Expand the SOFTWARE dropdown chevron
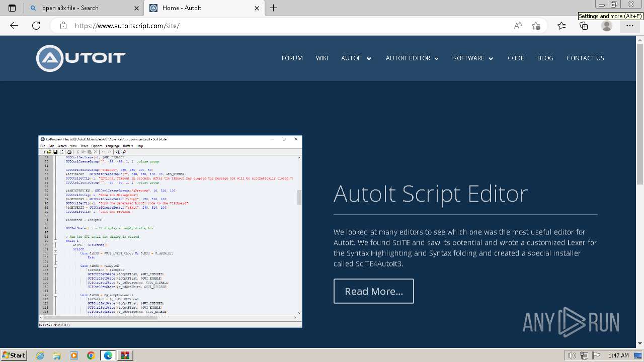Viewport: 644px width, 362px height. click(x=491, y=59)
